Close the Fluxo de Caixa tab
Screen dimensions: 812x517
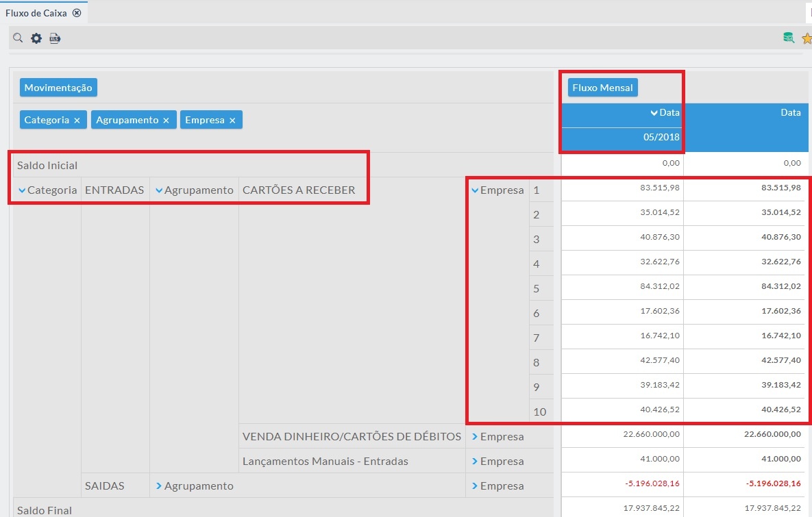tap(77, 13)
